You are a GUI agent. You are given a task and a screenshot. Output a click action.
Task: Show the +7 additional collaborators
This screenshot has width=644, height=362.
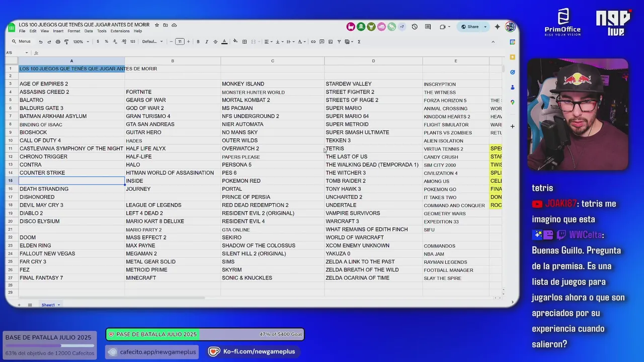click(x=401, y=27)
